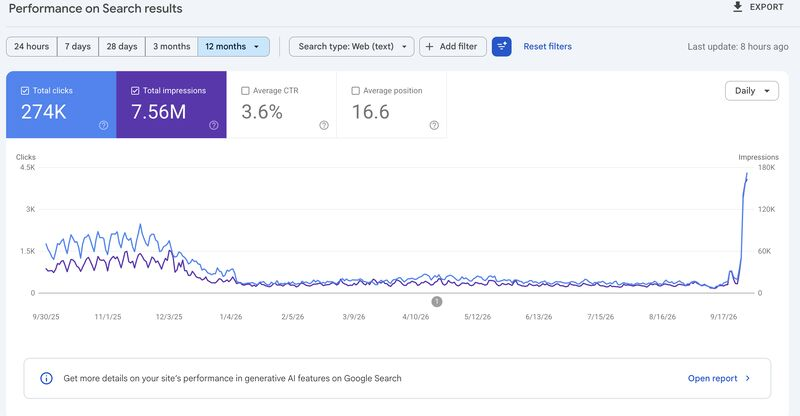800x416 pixels.
Task: Click the Add filter button
Action: click(453, 46)
